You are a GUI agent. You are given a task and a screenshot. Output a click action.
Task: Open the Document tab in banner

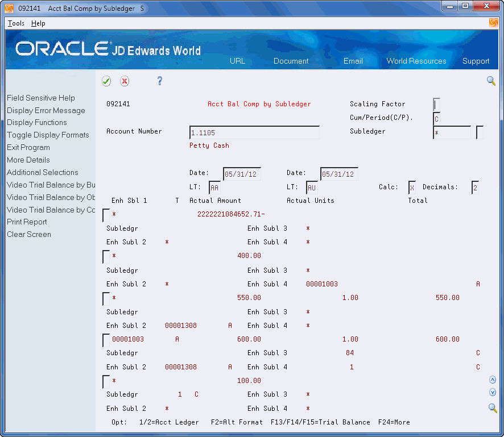(291, 61)
